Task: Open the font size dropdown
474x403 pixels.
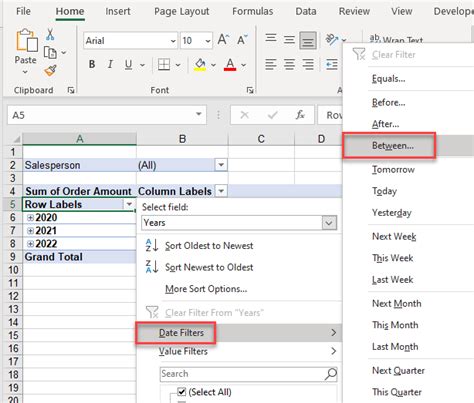Action: (208, 41)
